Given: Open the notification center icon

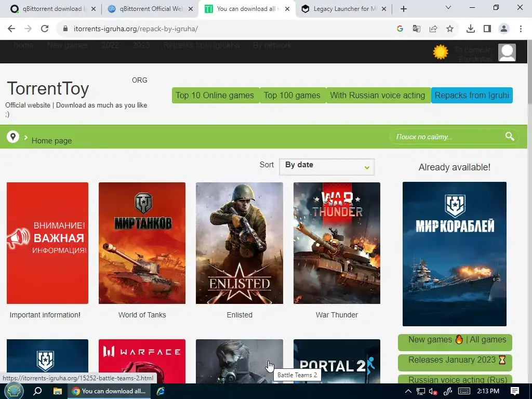Looking at the screenshot, I should tap(515, 391).
